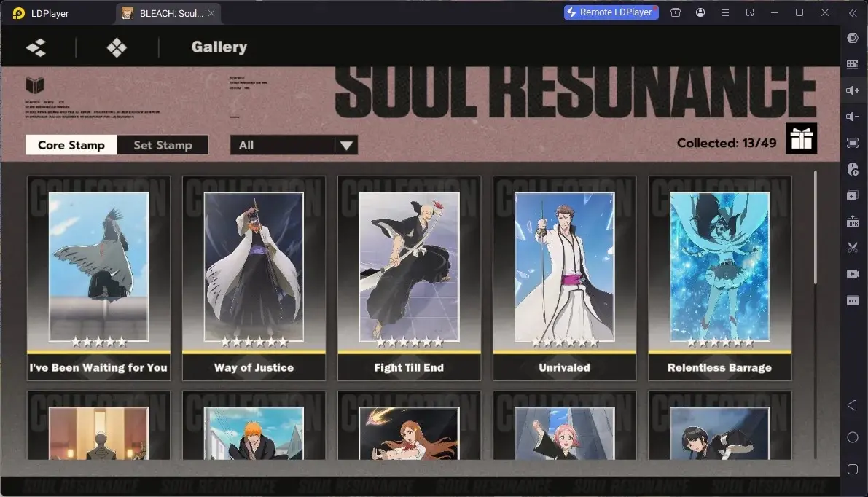The height and width of the screenshot is (497, 868).
Task: Start the video recorder icon in sidebar
Action: (x=853, y=274)
